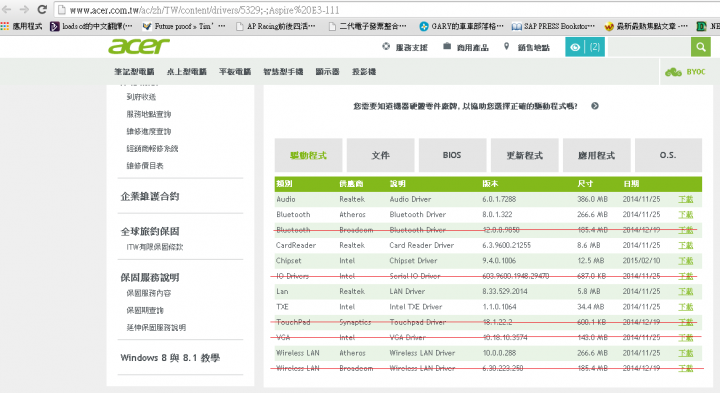
Task: Open 全球旅約保固 sidebar heading
Action: coord(150,231)
